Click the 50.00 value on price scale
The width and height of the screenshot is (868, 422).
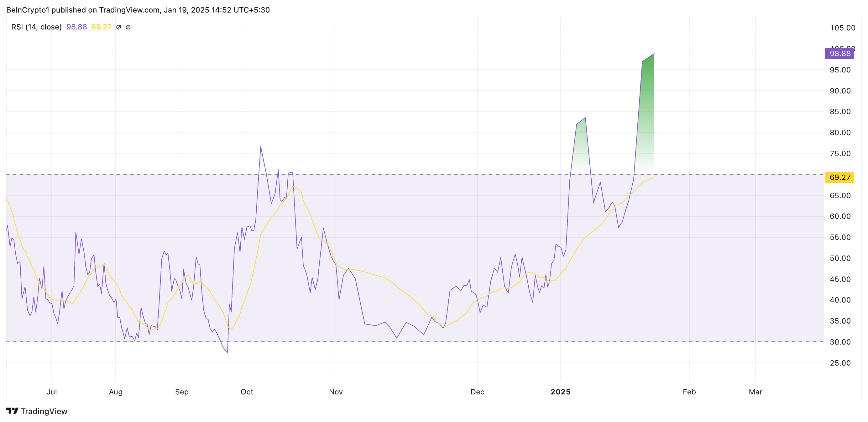pos(840,258)
